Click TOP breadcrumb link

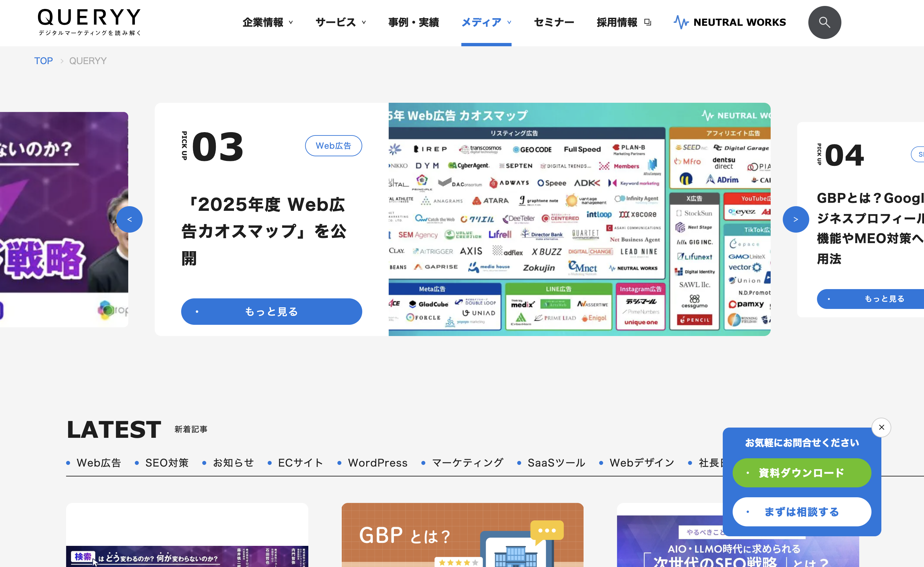coord(44,61)
